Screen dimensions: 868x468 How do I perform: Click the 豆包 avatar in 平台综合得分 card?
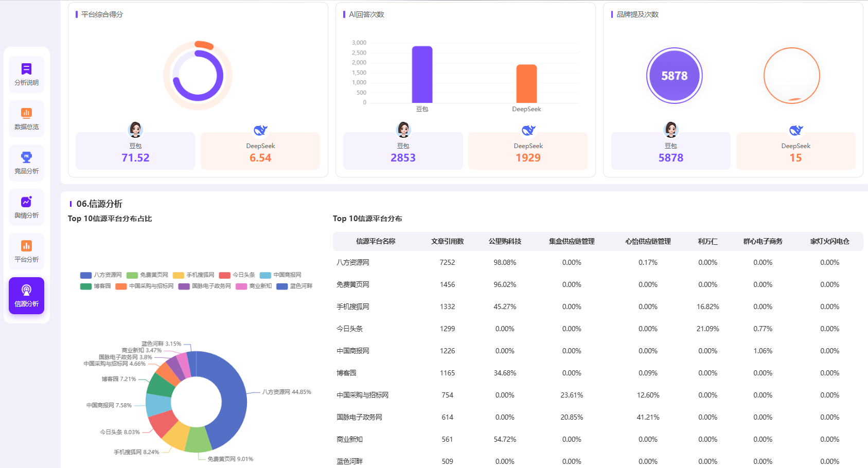[135, 130]
